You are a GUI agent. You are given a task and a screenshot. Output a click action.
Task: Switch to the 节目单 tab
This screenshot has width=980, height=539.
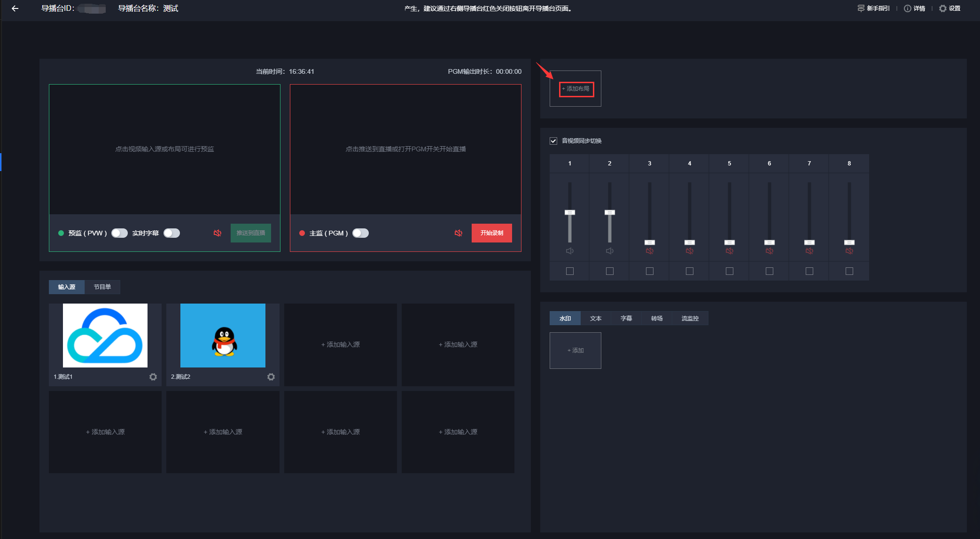102,287
